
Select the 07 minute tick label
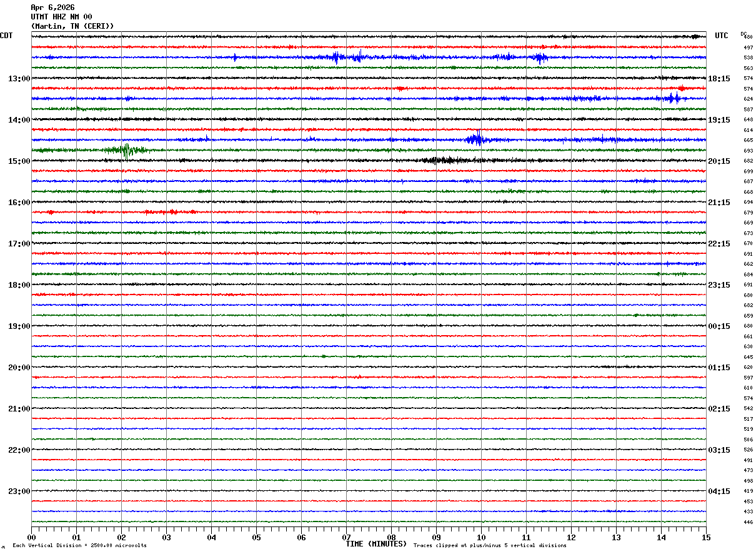point(346,537)
